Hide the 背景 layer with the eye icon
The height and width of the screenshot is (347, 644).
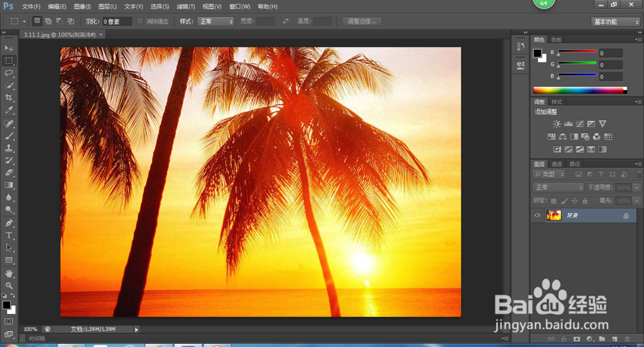point(537,215)
